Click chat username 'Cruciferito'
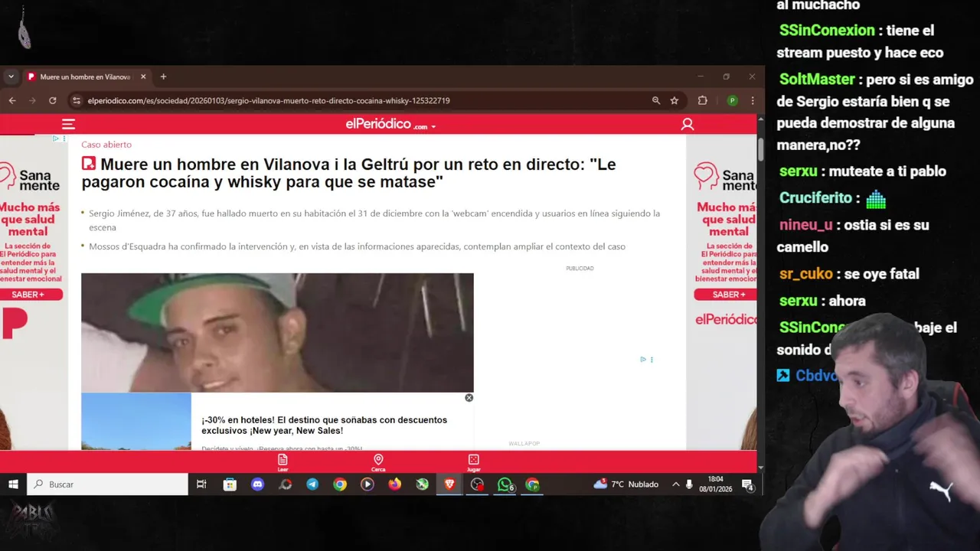This screenshot has height=551, width=980. [x=815, y=198]
